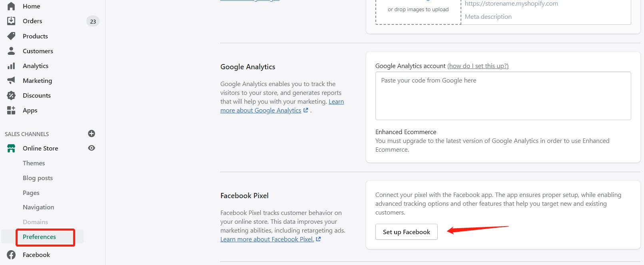Open Analytics bar chart icon
This screenshot has height=265, width=644.
click(x=11, y=66)
